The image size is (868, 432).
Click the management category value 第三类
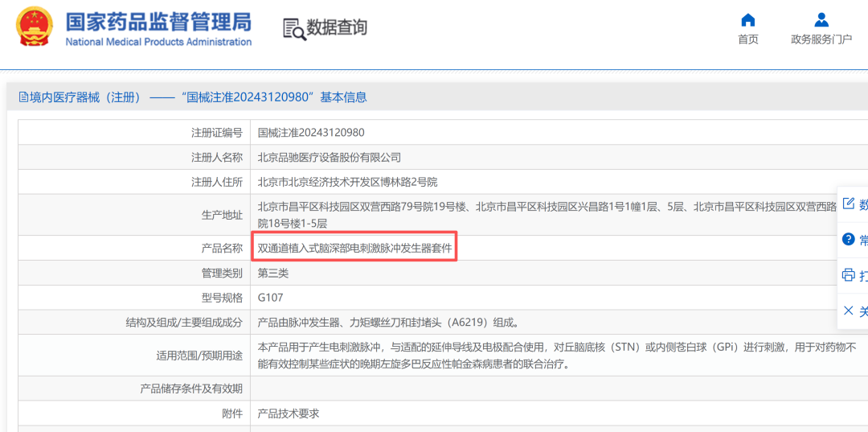[272, 273]
